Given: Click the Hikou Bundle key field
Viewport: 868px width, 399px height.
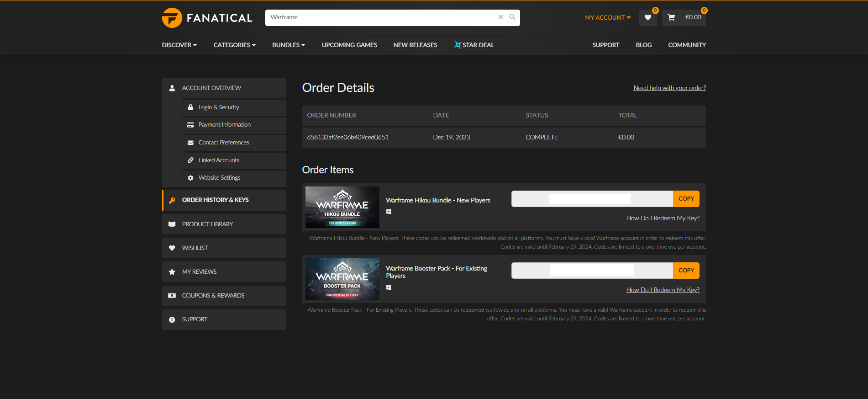Looking at the screenshot, I should (x=592, y=199).
